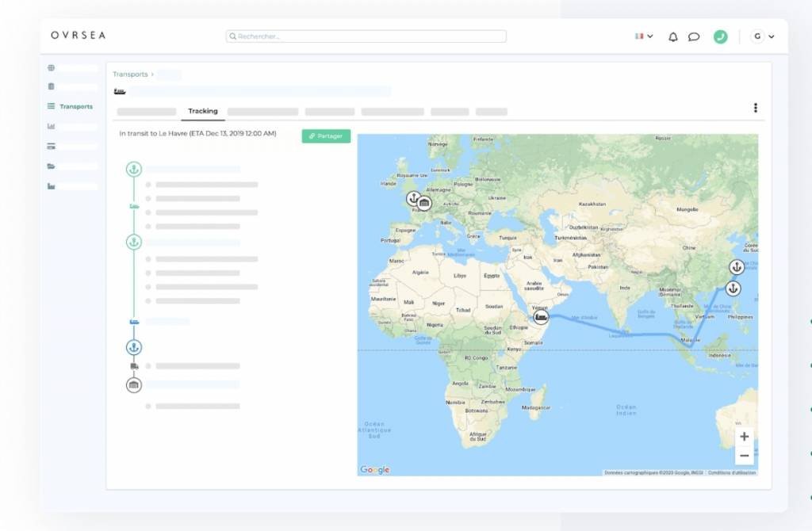Image resolution: width=812 pixels, height=531 pixels.
Task: Switch to the Tracking tab
Action: (203, 111)
